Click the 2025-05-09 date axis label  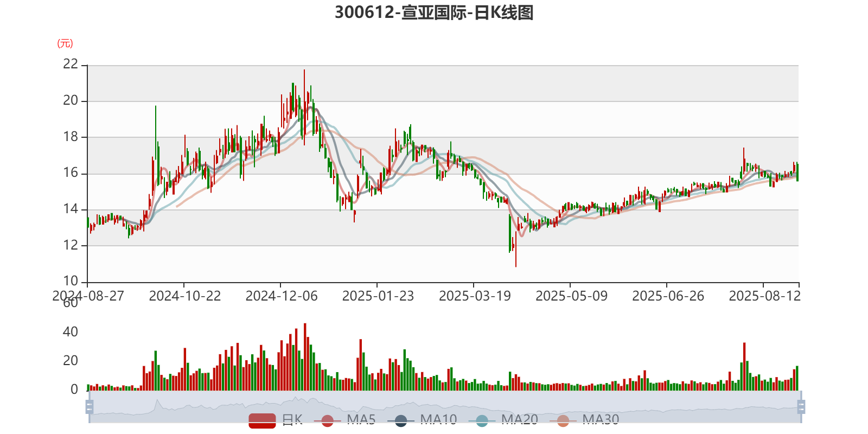(571, 296)
